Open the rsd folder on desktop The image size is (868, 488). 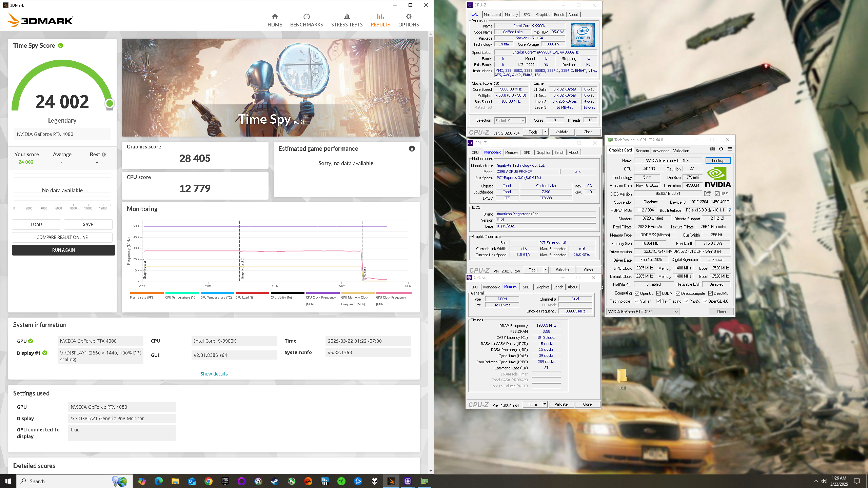pos(622,379)
